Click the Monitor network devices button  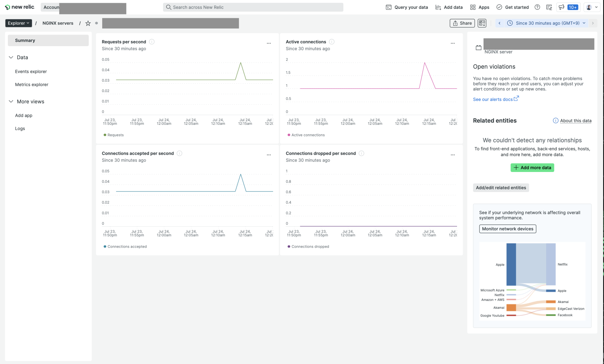(507, 229)
